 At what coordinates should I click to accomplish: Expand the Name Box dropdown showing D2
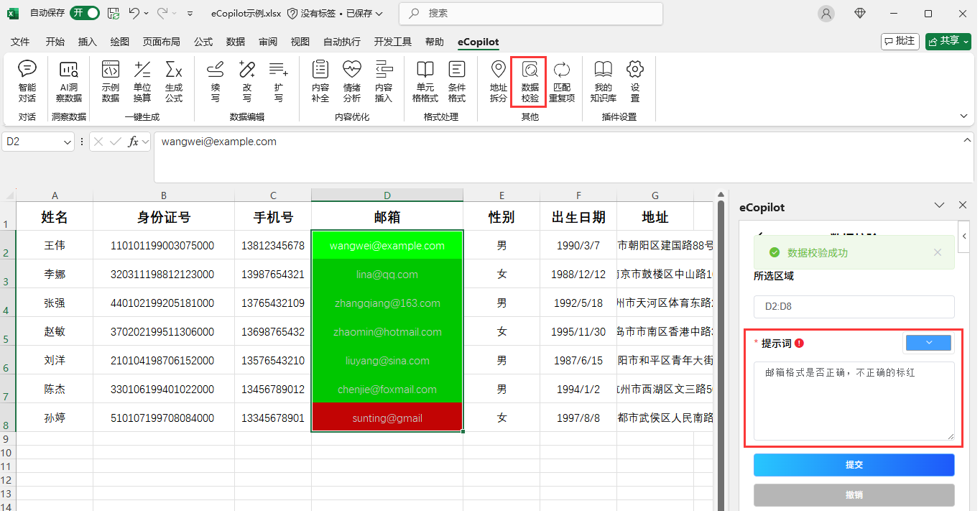(x=68, y=142)
